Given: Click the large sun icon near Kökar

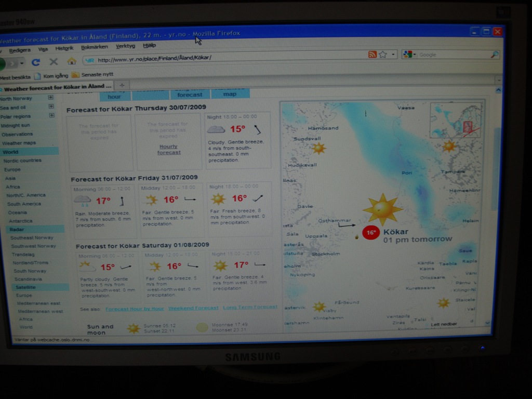Looking at the screenshot, I should [382, 208].
